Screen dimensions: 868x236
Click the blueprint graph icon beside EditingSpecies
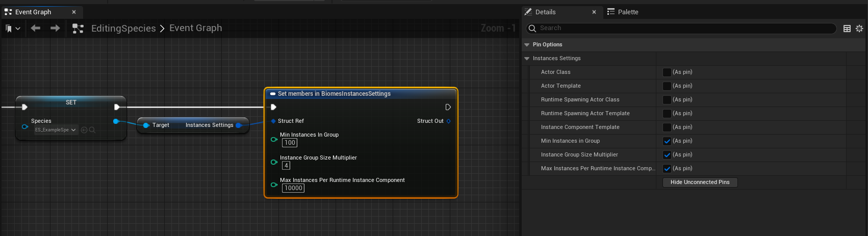[78, 29]
